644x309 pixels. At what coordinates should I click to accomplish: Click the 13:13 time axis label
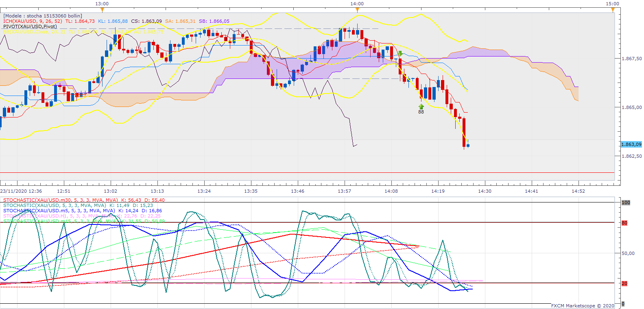tap(157, 191)
